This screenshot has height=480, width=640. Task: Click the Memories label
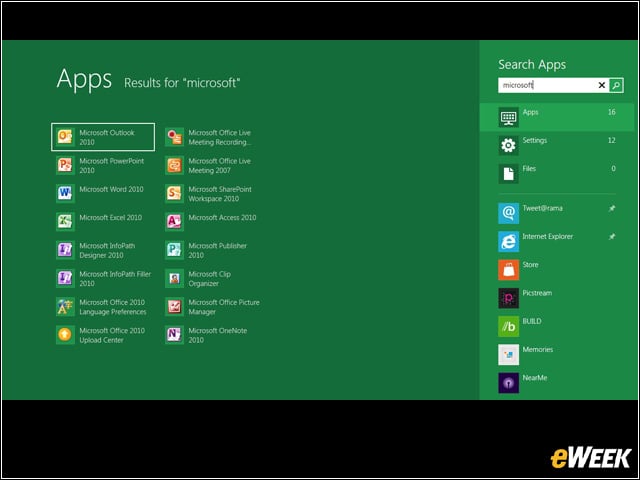click(x=538, y=349)
